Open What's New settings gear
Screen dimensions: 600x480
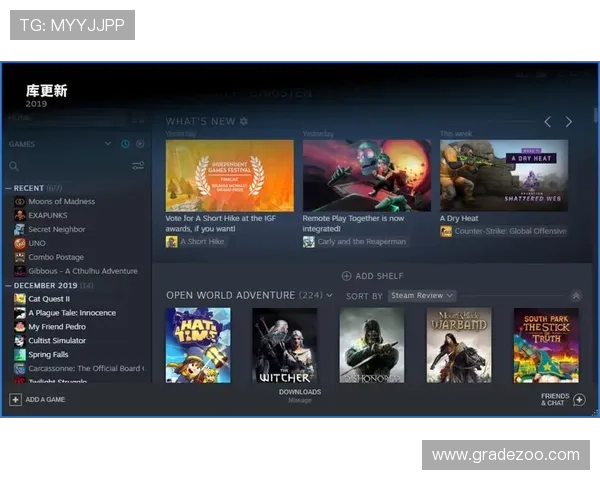pos(244,121)
